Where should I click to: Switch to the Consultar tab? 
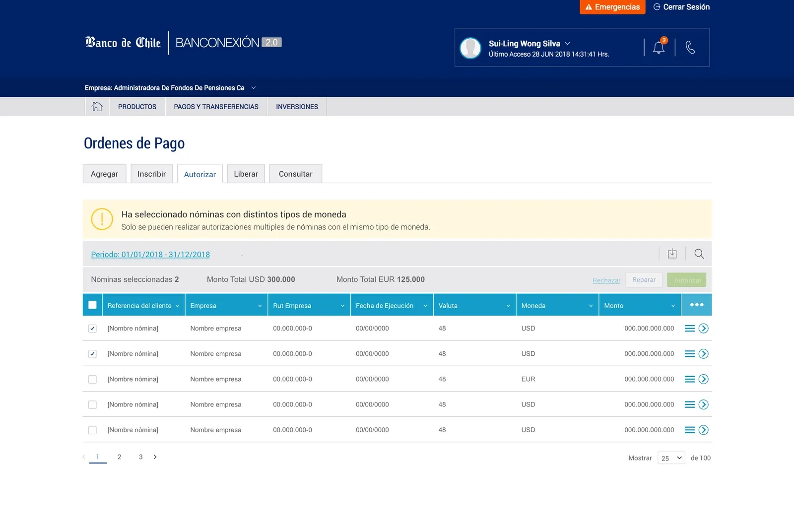295,174
